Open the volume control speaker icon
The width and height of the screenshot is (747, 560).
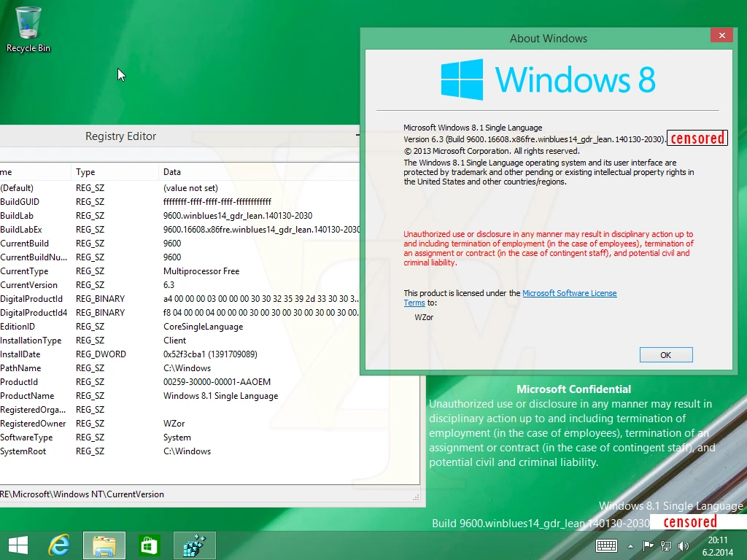click(683, 545)
